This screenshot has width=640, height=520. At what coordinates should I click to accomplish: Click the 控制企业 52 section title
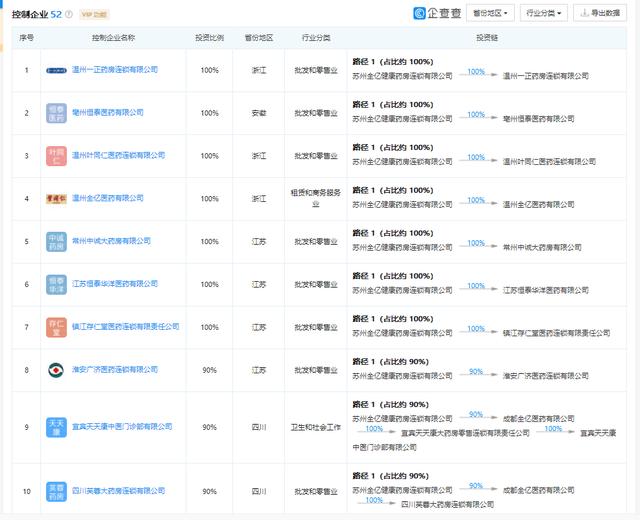[37, 14]
